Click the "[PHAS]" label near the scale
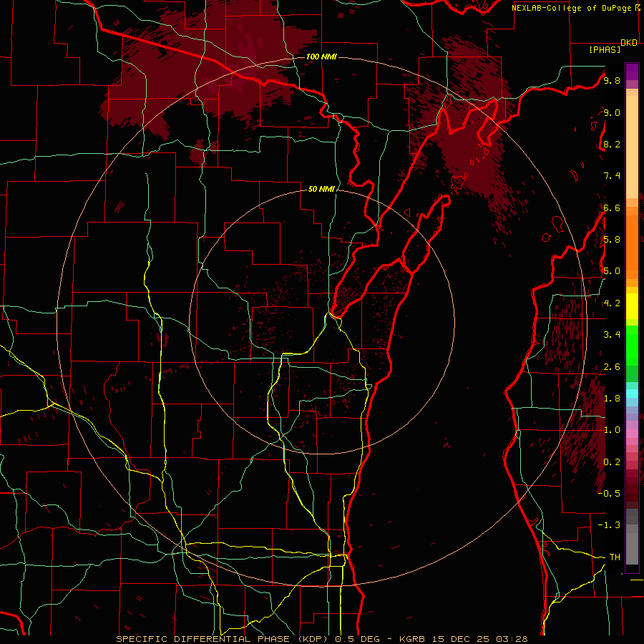 [605, 49]
